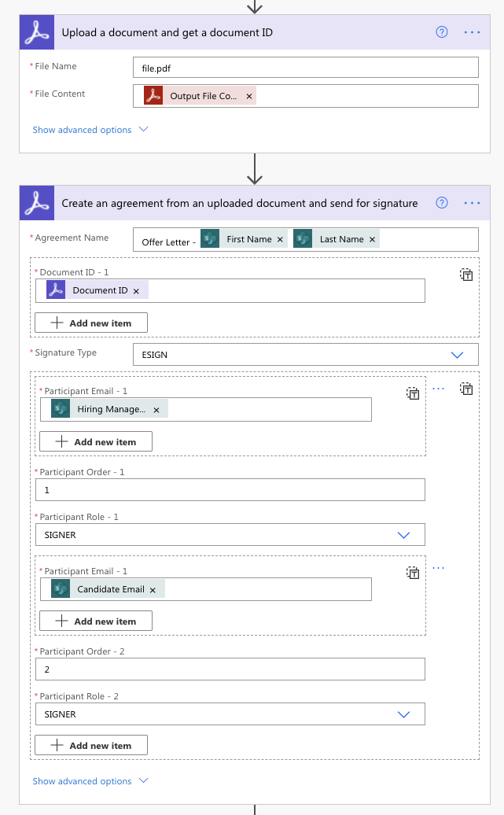Click Add new item under Candidate Email
The width and height of the screenshot is (504, 815).
pyautogui.click(x=96, y=621)
